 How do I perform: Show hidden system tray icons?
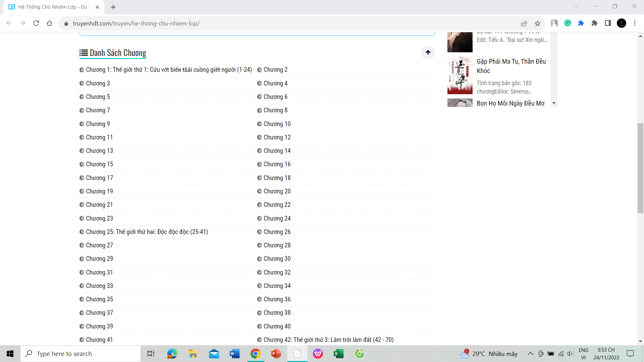(x=530, y=354)
